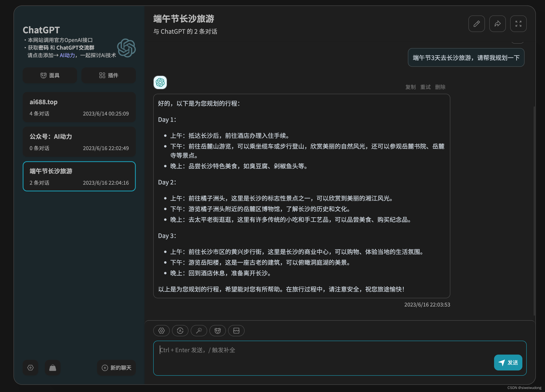Viewport: 545px width, 392px height.
Task: Click the Day 3: heading in the reply
Action: pyautogui.click(x=167, y=236)
